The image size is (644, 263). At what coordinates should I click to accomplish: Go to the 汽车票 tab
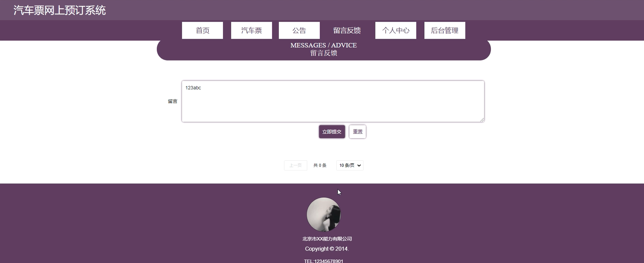click(251, 30)
